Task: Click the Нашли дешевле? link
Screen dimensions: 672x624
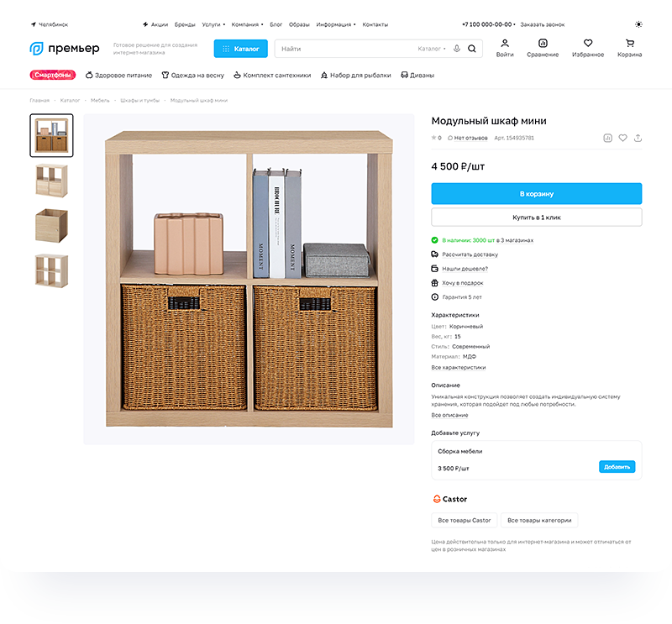Action: click(x=465, y=269)
